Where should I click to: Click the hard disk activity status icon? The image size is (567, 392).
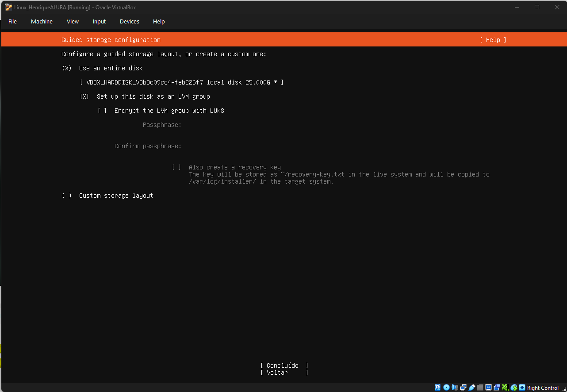point(438,388)
